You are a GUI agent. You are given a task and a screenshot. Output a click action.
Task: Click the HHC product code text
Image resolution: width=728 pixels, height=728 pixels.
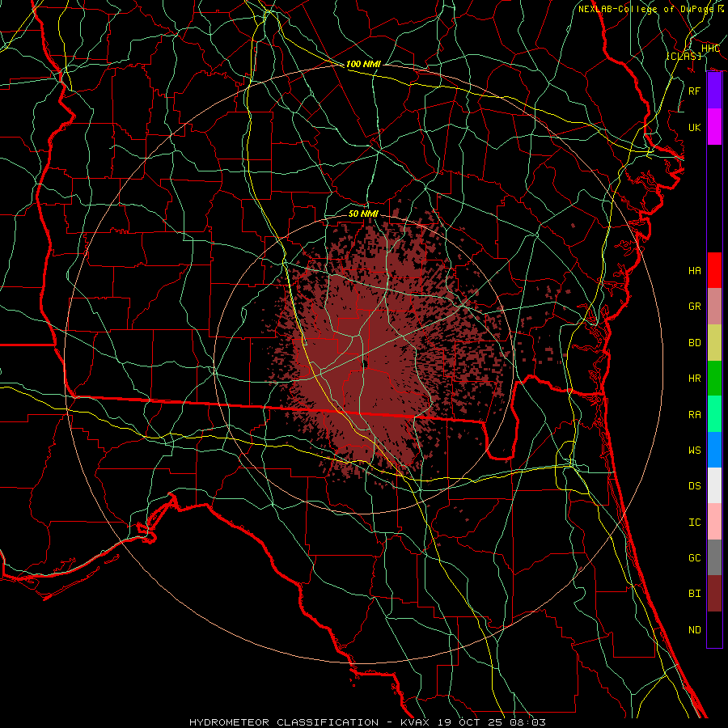[x=710, y=49]
